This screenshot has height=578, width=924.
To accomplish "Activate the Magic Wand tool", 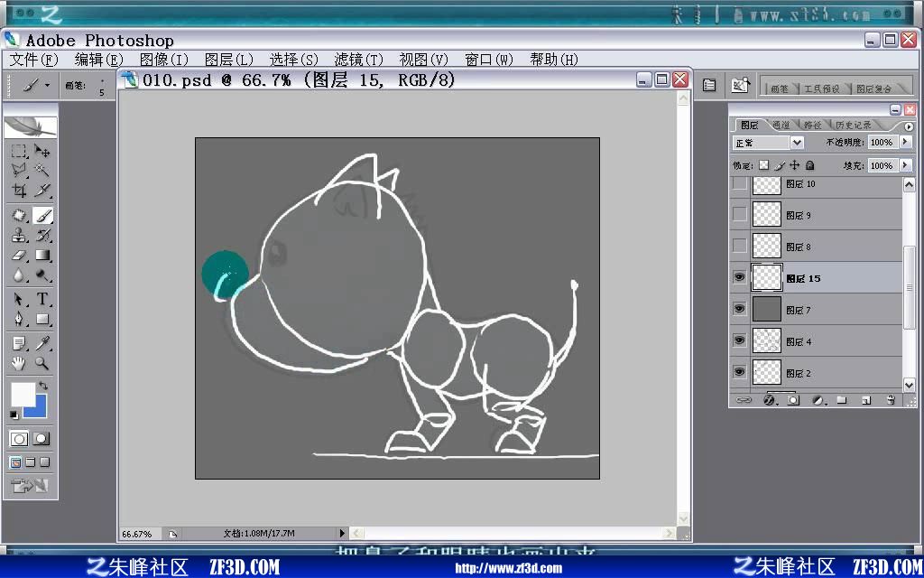I will pyautogui.click(x=42, y=171).
